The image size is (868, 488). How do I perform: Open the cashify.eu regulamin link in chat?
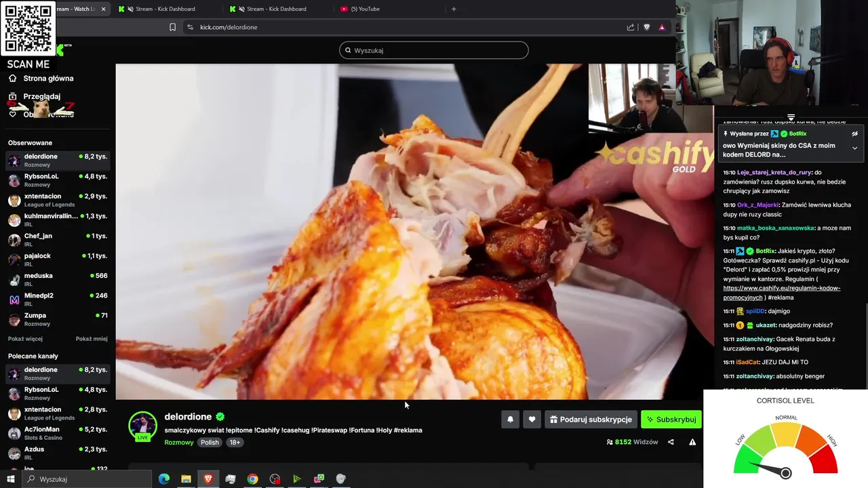point(781,293)
